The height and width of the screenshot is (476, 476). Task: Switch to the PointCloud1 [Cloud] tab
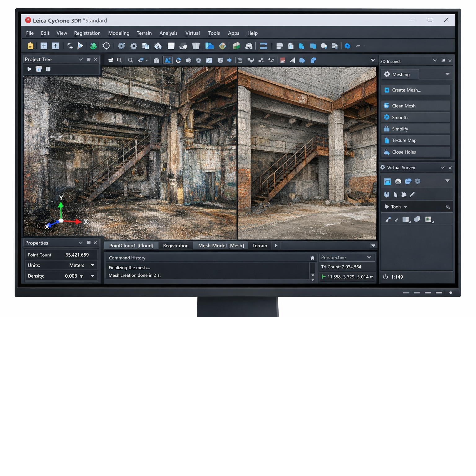point(131,246)
